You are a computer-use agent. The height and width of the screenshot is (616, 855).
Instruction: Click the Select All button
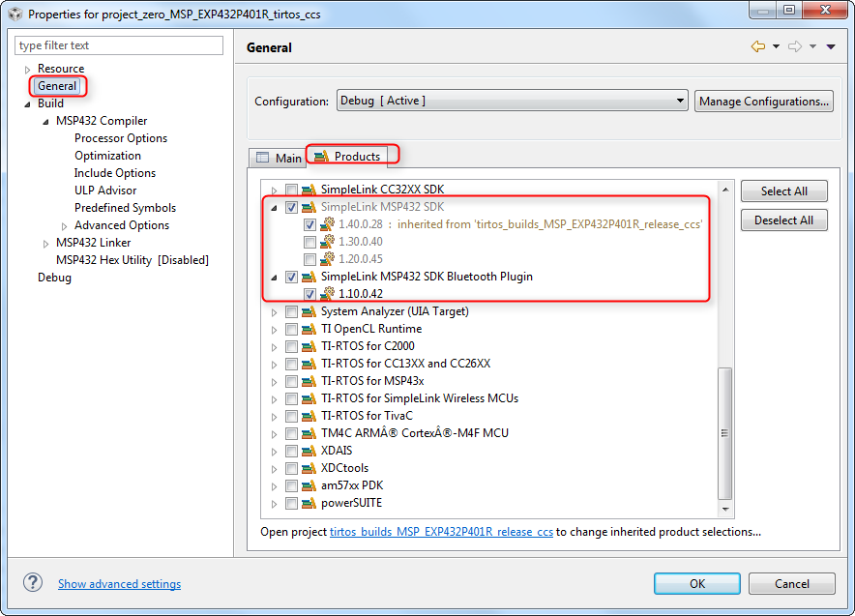point(783,191)
